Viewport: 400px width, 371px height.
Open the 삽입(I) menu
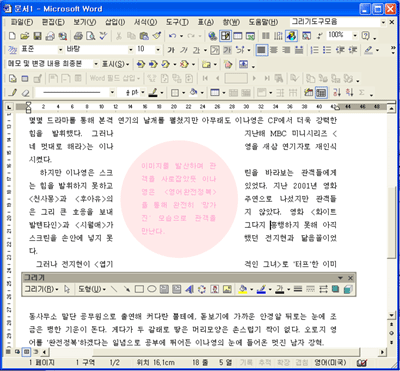pyautogui.click(x=115, y=22)
